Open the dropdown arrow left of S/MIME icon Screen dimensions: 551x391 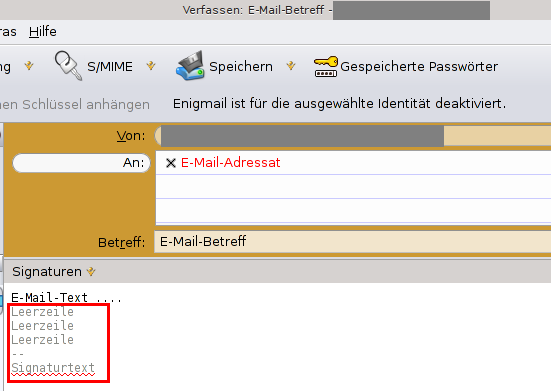[29, 66]
